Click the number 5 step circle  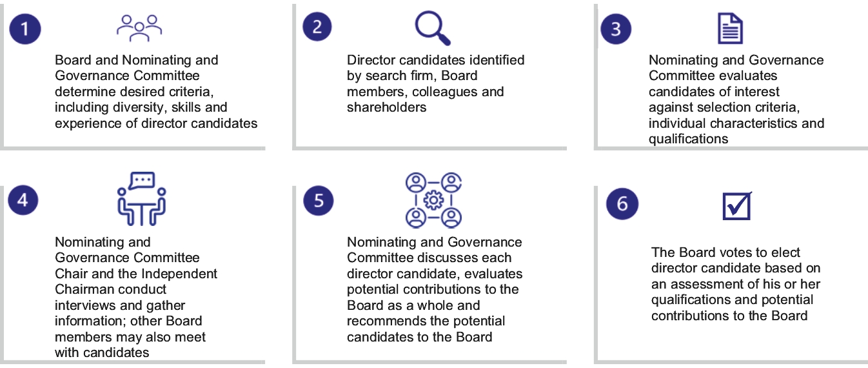click(319, 200)
